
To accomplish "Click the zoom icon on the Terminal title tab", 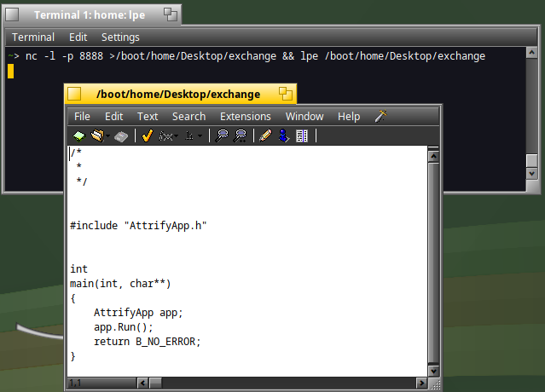I will coord(171,14).
